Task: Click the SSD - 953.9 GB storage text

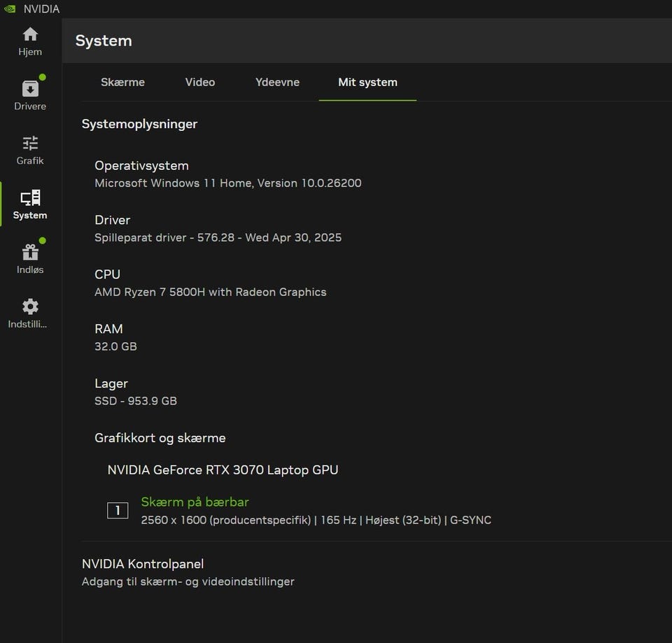Action: point(136,402)
